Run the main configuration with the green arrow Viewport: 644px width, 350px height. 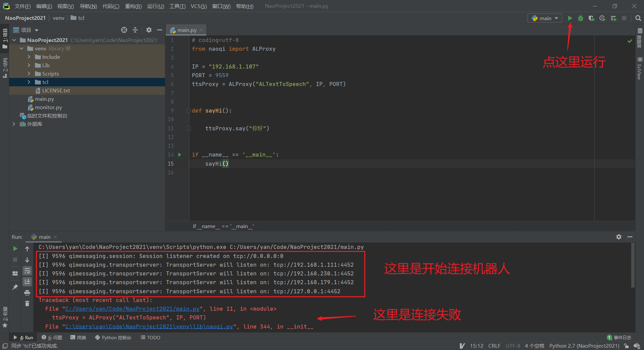[x=570, y=18]
